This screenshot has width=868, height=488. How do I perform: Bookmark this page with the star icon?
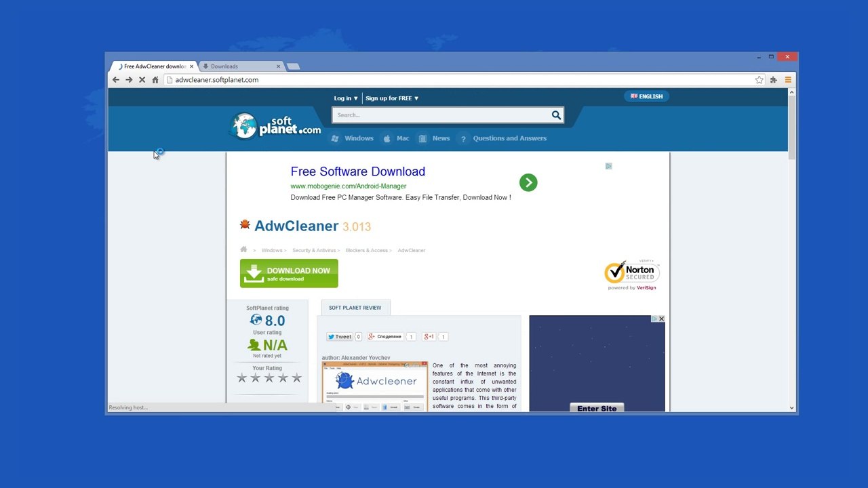[x=759, y=80]
